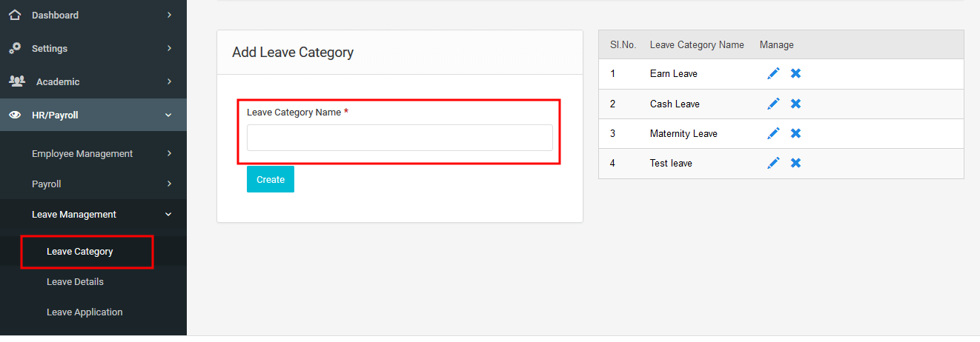
Task: Click the Settings gears icon
Action: tap(15, 47)
